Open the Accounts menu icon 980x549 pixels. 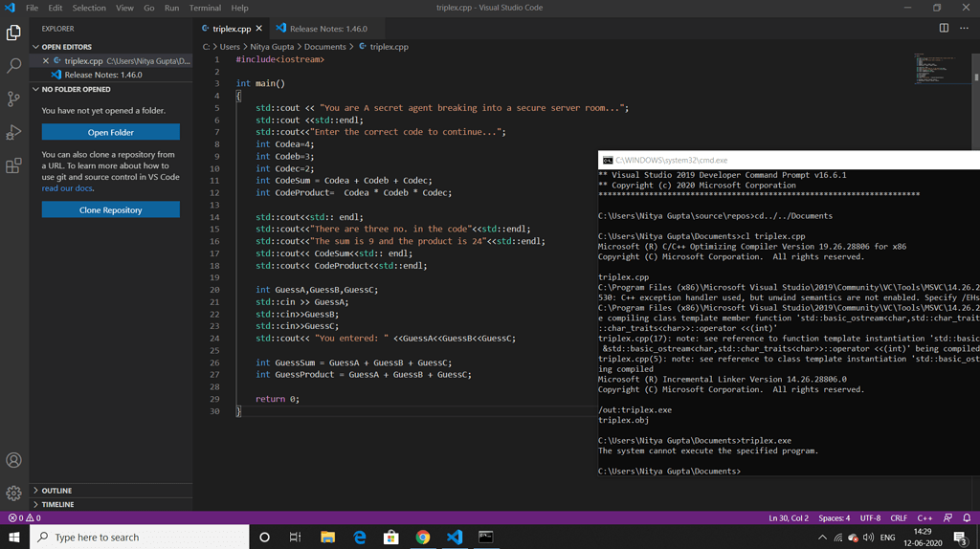pos(13,460)
